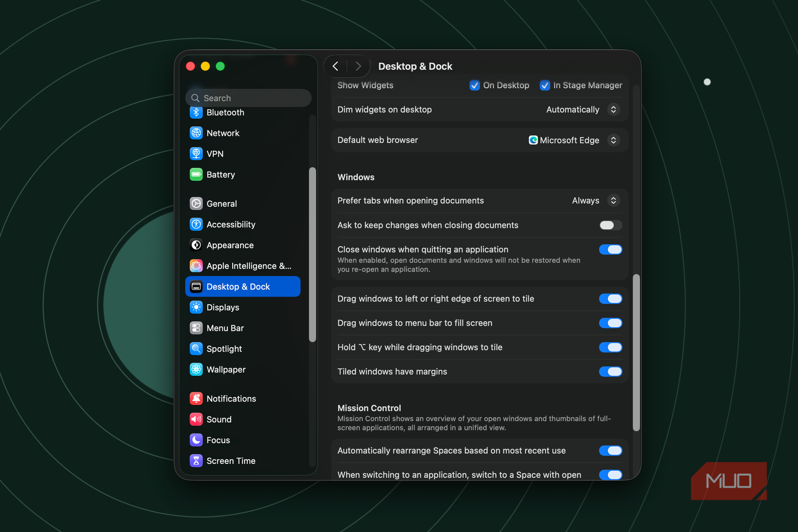Click the main pane vertical scrollbar

coord(636,353)
